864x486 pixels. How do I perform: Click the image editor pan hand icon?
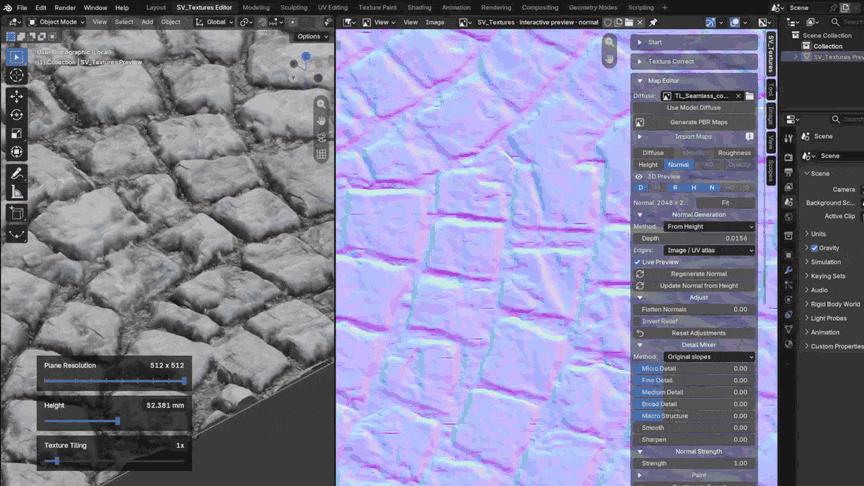(x=609, y=58)
